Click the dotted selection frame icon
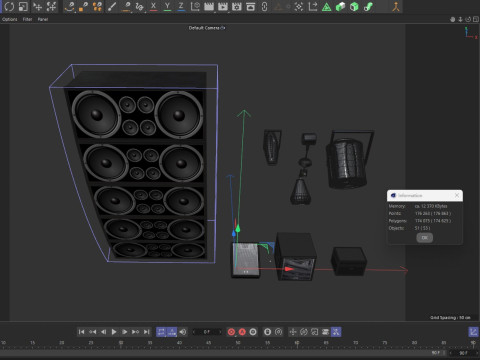Screen dimensions: 480x360 [x=299, y=7]
